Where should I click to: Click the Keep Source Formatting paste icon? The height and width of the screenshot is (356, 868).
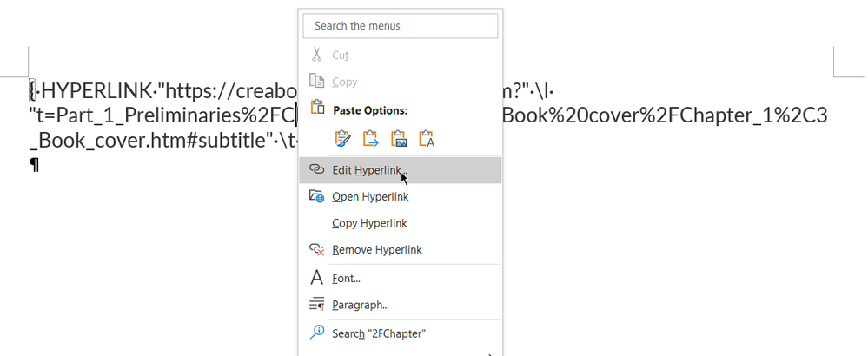(x=344, y=138)
